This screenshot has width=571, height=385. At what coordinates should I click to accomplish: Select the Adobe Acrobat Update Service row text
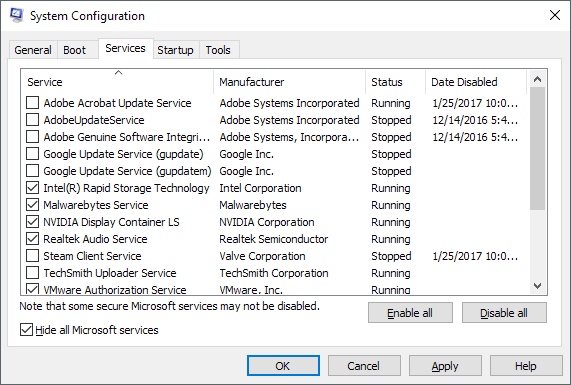(x=117, y=103)
